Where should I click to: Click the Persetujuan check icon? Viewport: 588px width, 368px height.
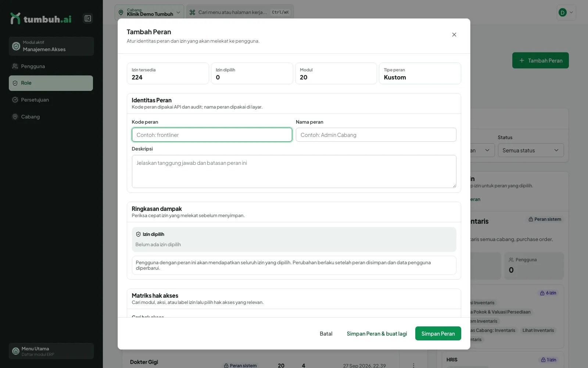(15, 100)
